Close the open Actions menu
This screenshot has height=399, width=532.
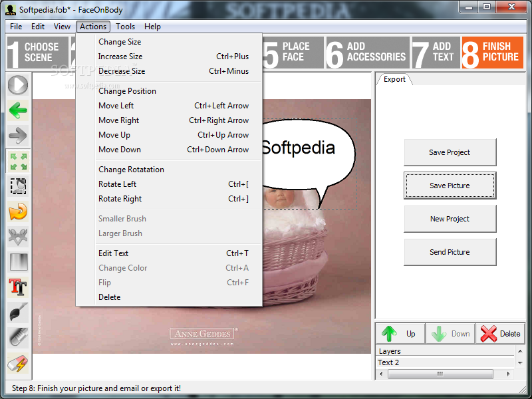coord(93,27)
